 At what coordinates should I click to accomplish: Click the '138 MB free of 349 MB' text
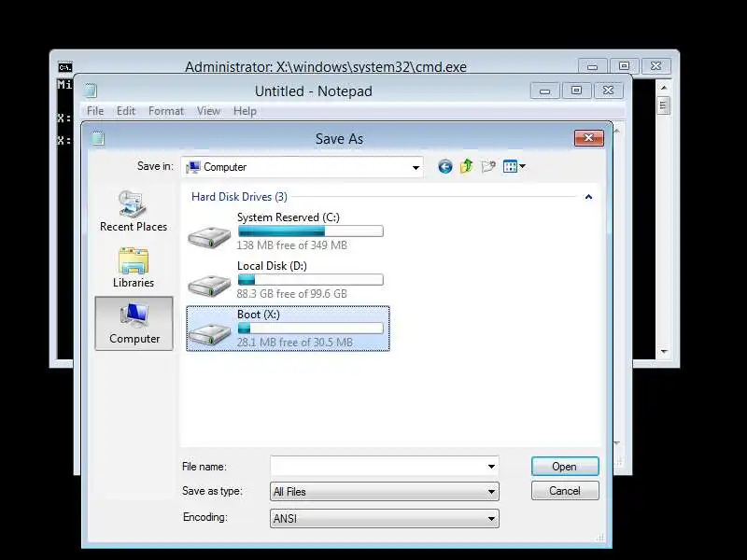(291, 245)
